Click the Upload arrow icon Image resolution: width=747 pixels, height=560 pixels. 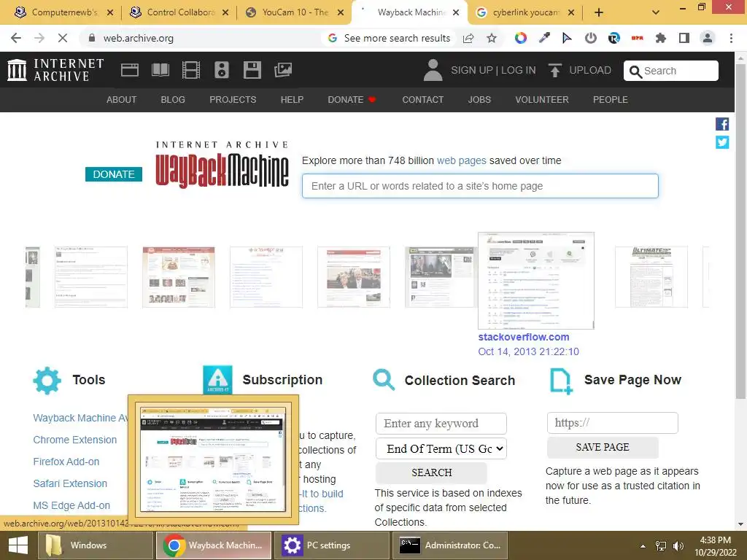click(554, 71)
